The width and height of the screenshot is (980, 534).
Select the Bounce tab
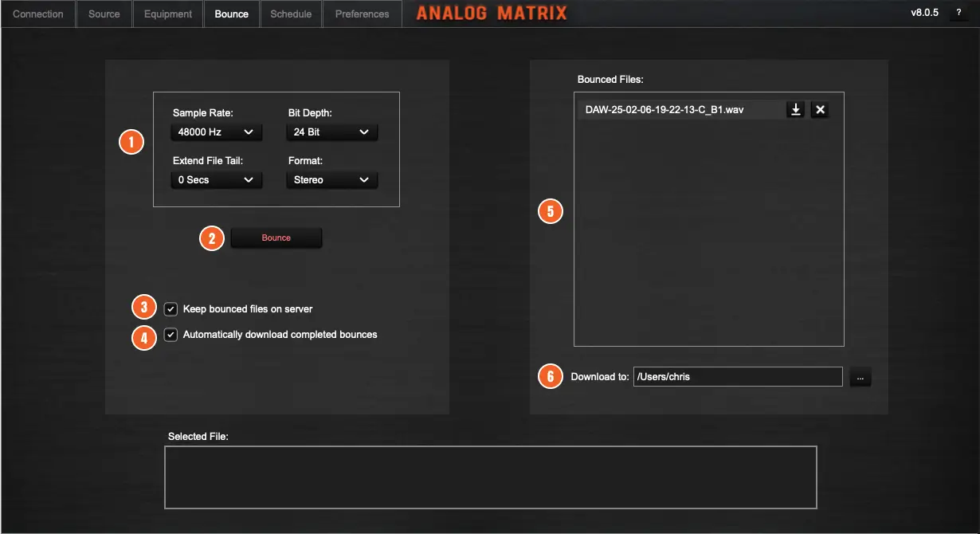[232, 14]
